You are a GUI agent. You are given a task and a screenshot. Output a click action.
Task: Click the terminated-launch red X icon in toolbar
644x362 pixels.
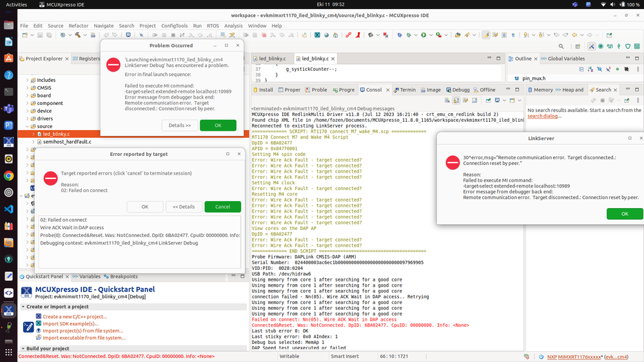385,35
